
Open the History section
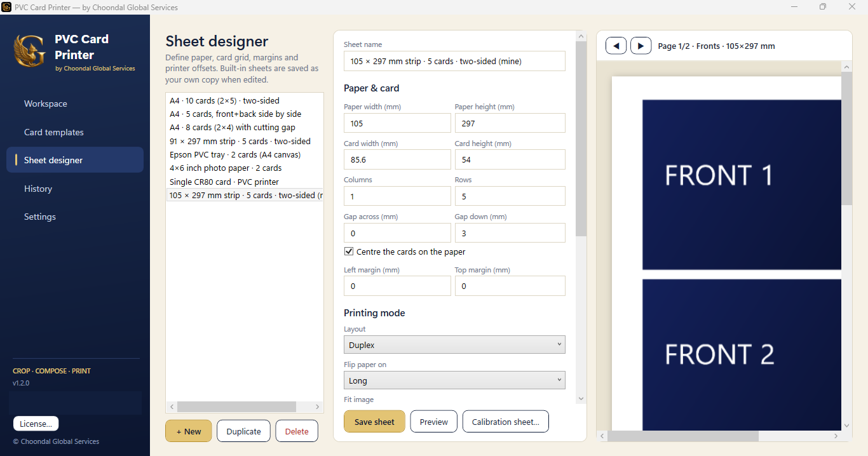[75, 189]
